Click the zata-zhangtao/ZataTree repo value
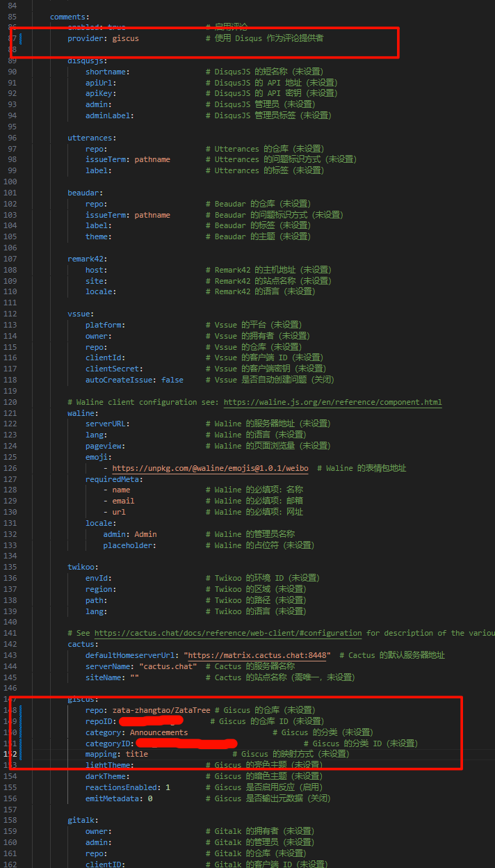Image resolution: width=495 pixels, height=868 pixels. point(161,710)
